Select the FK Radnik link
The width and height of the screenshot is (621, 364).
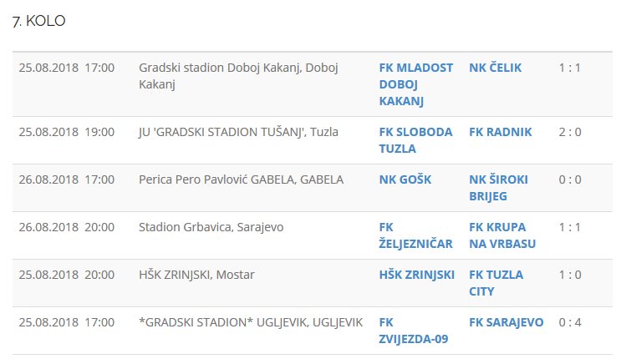click(500, 132)
